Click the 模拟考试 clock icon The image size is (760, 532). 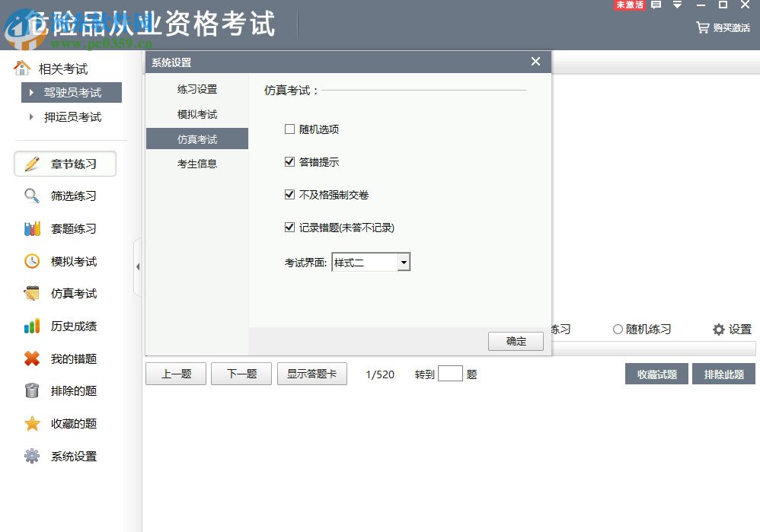pos(31,261)
